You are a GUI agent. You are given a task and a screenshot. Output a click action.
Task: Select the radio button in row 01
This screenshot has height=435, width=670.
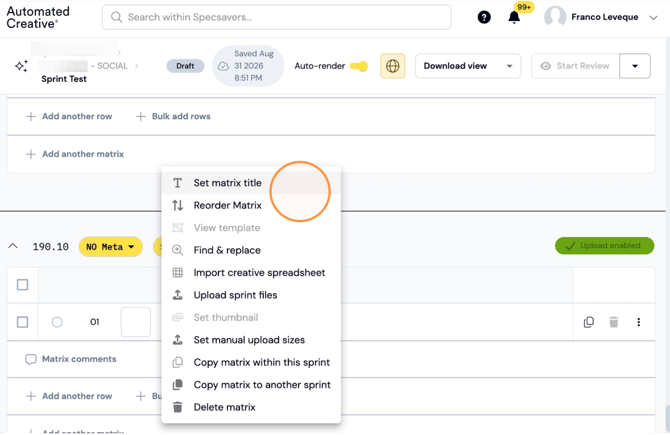[57, 322]
